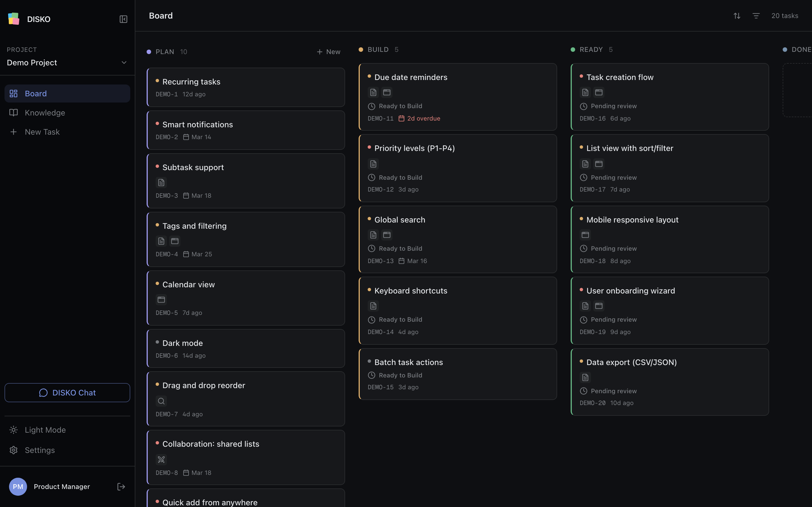Open the Batch task actions card

click(x=457, y=374)
